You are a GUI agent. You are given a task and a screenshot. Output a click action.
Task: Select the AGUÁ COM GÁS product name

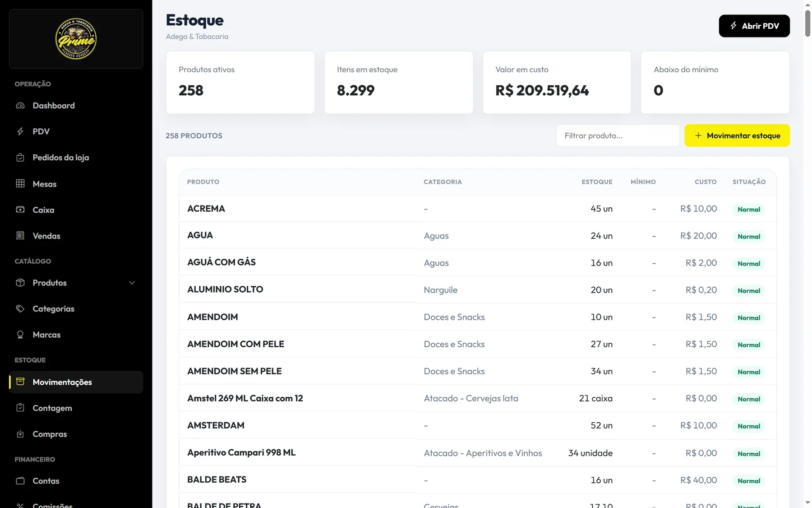click(x=221, y=262)
